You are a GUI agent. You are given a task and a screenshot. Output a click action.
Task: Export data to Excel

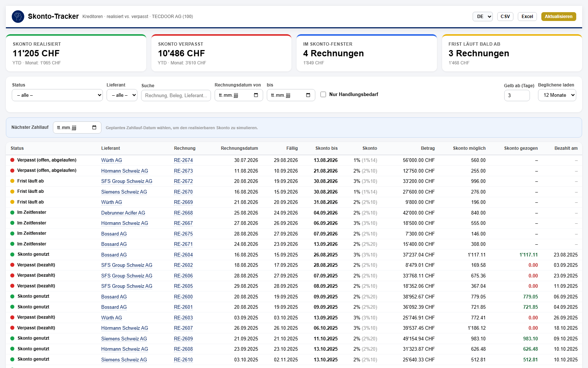[x=527, y=17]
